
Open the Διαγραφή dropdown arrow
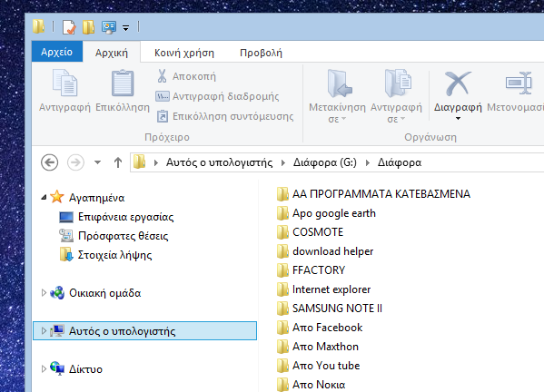tap(458, 119)
